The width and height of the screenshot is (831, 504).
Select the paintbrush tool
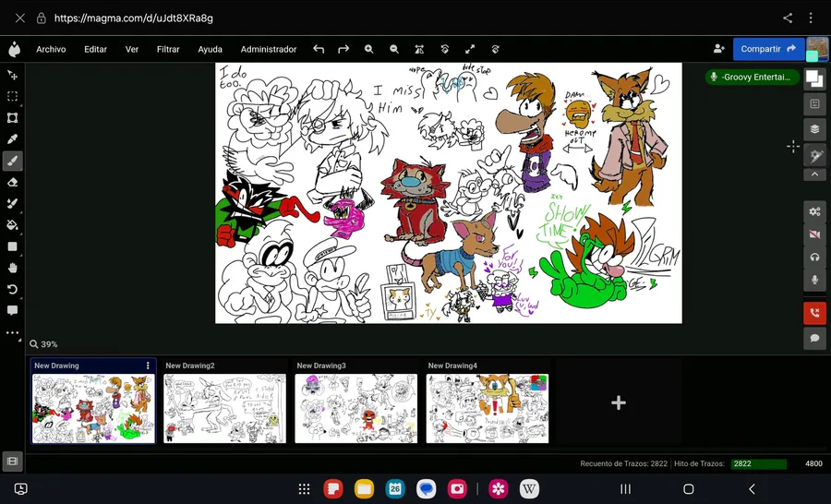pos(13,161)
